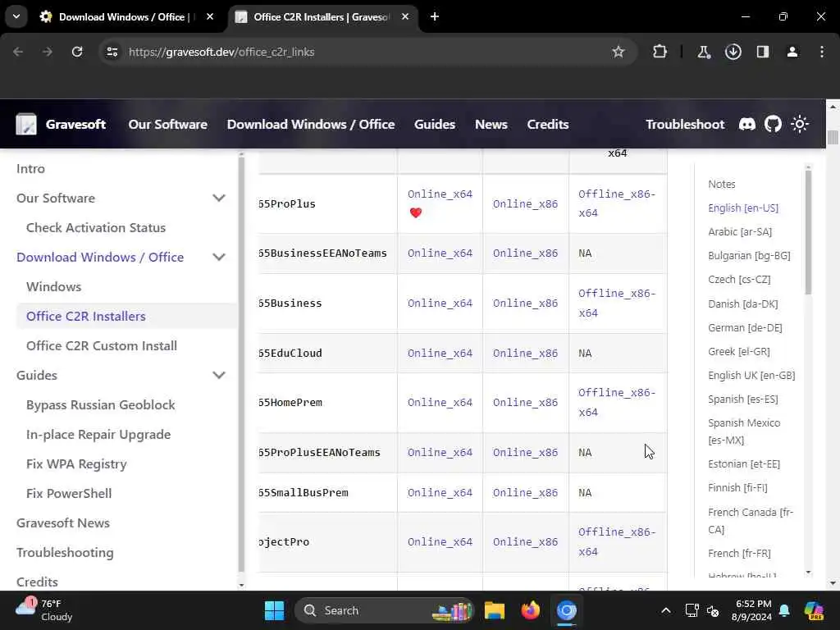Open the Windows Start menu
The image size is (840, 630).
click(274, 610)
